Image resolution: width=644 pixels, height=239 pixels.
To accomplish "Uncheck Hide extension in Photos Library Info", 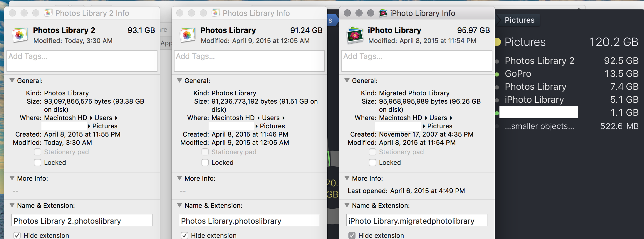I will pyautogui.click(x=185, y=235).
